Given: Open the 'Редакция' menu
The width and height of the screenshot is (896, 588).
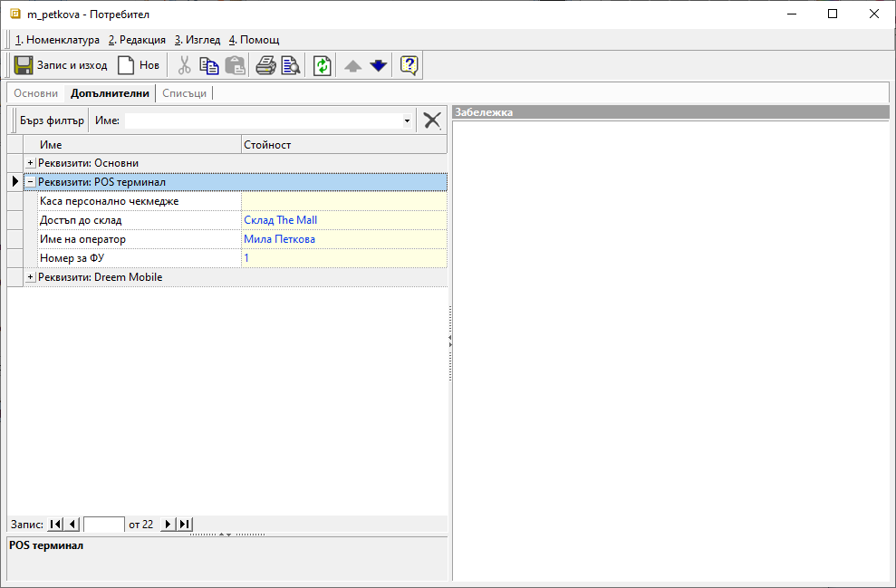Looking at the screenshot, I should pos(137,40).
